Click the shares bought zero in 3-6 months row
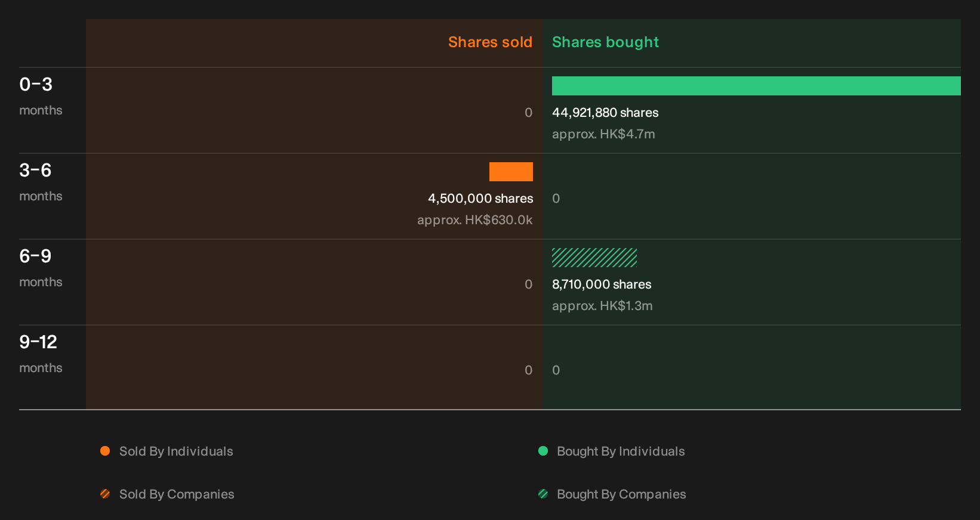The width and height of the screenshot is (980, 520). [x=556, y=199]
